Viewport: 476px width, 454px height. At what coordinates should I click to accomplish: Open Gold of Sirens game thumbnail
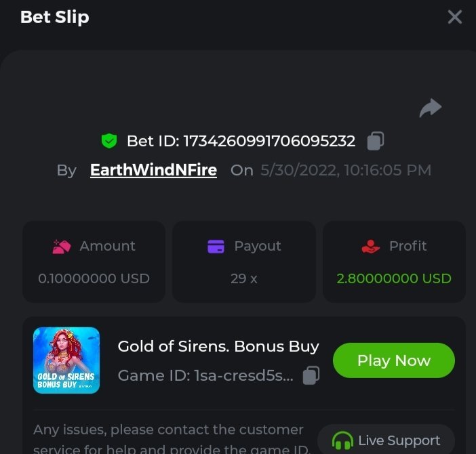click(x=66, y=360)
